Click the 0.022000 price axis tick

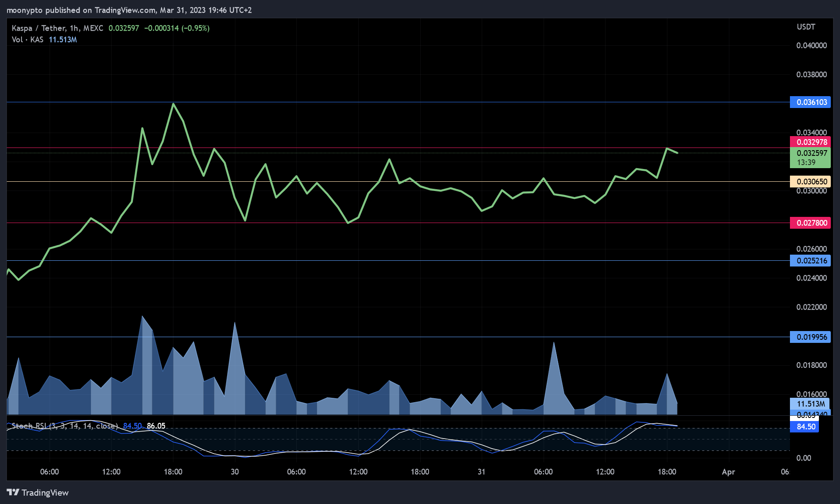click(811, 307)
